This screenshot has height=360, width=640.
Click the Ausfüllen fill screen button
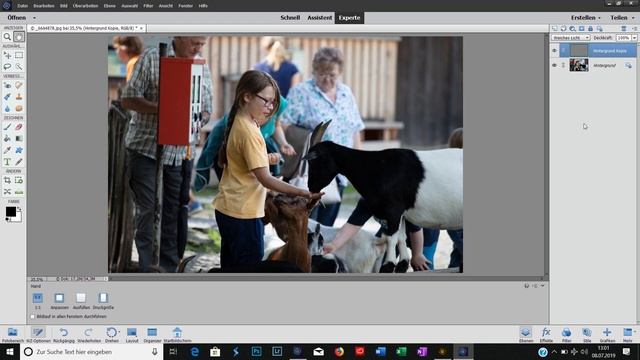coord(81,301)
